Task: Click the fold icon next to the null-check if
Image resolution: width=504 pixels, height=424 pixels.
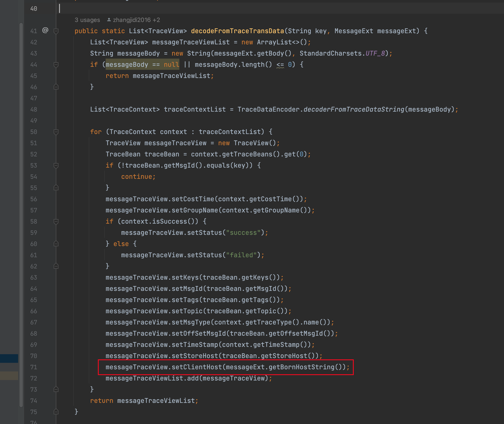Action: point(56,64)
